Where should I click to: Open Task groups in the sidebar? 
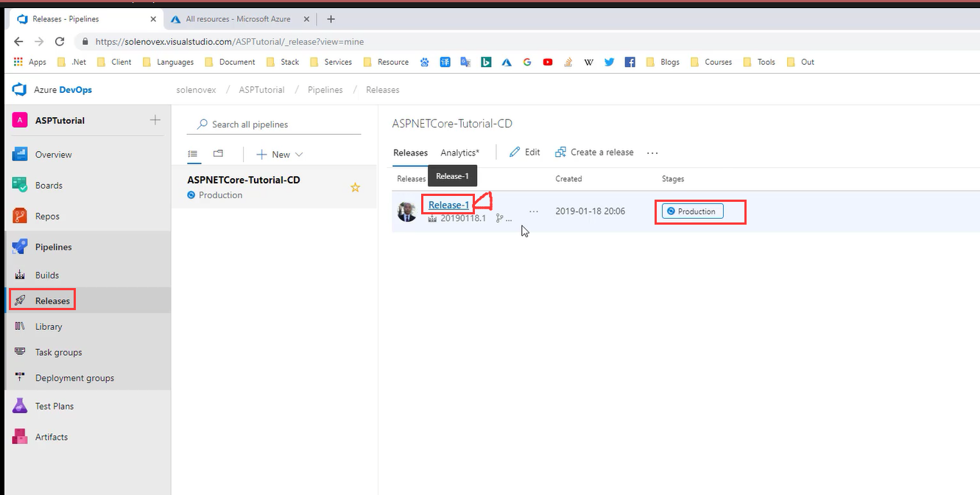point(58,352)
